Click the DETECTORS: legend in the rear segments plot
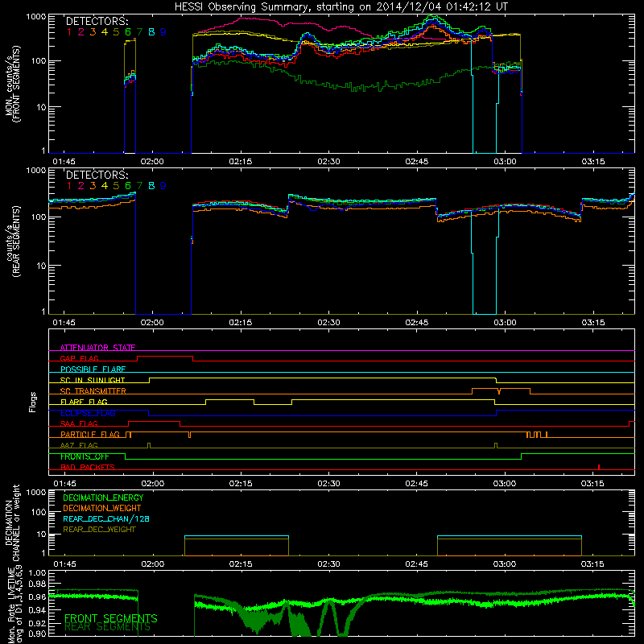 click(97, 175)
